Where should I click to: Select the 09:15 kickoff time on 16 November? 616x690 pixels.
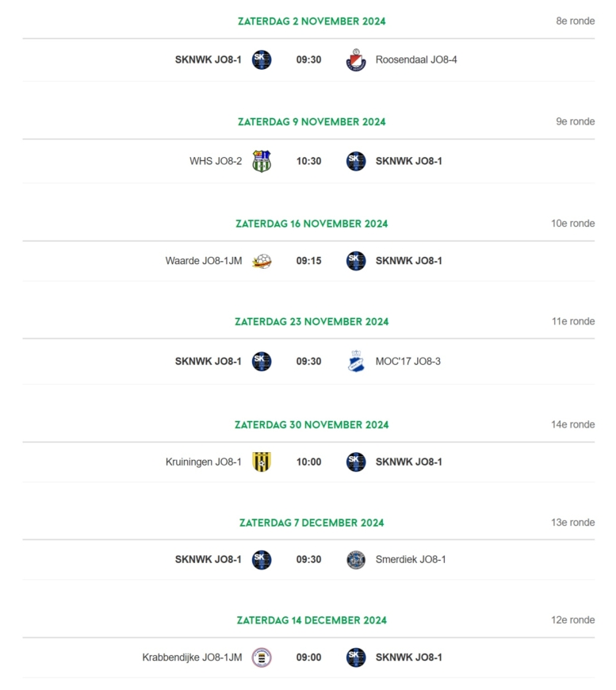pyautogui.click(x=308, y=261)
